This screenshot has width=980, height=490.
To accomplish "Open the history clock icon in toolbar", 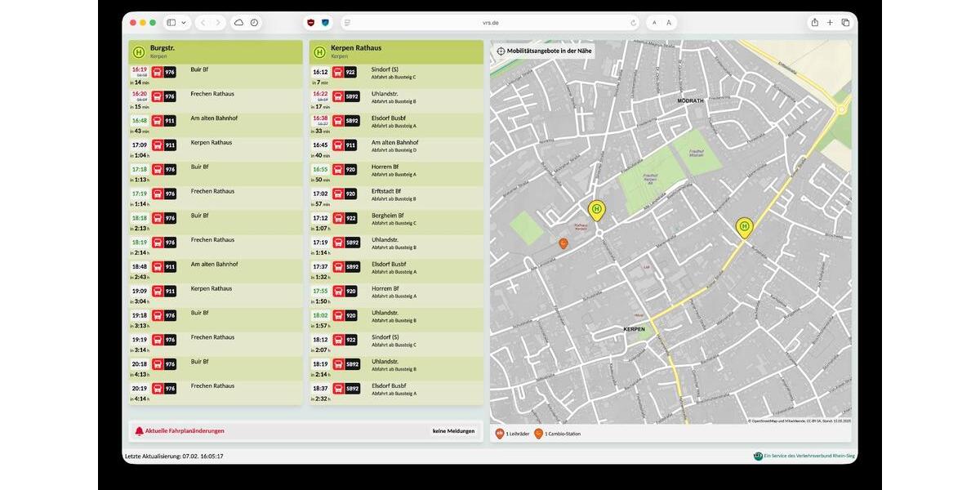I will point(254,23).
